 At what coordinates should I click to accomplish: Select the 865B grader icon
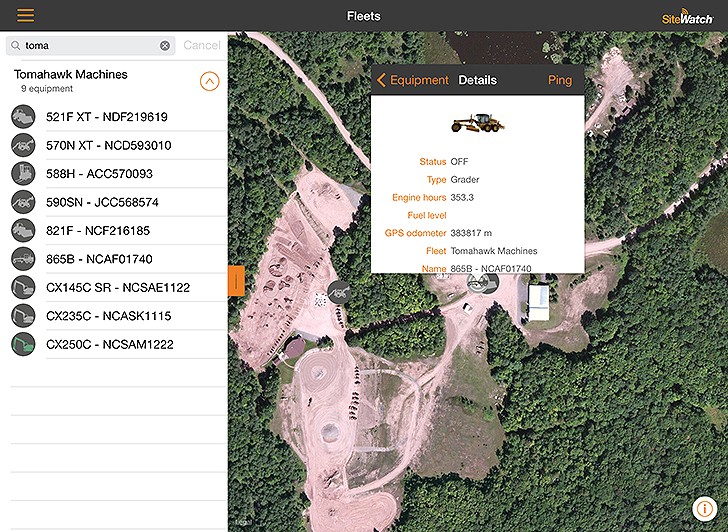click(x=23, y=259)
